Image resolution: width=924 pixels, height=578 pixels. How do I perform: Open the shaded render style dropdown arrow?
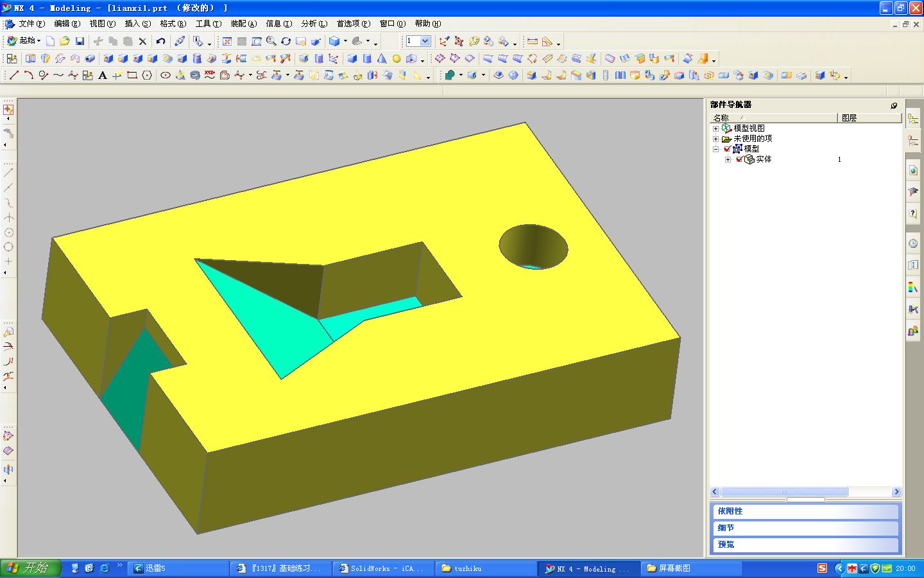(345, 41)
